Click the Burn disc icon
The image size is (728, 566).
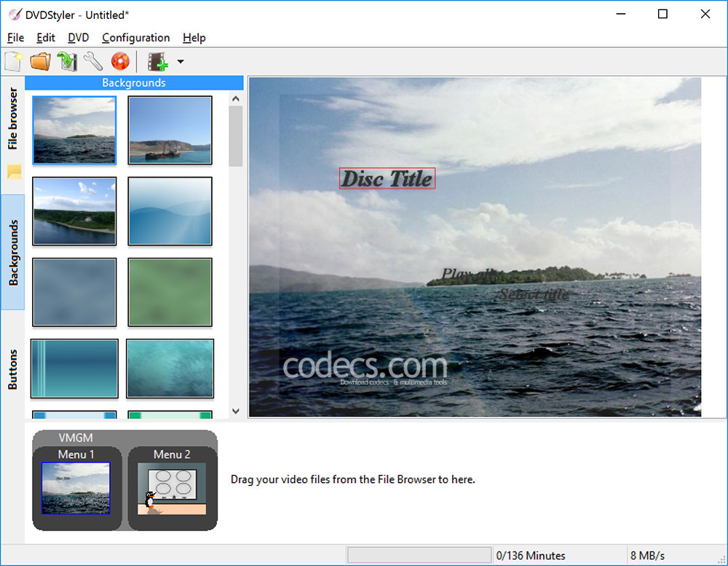click(120, 61)
